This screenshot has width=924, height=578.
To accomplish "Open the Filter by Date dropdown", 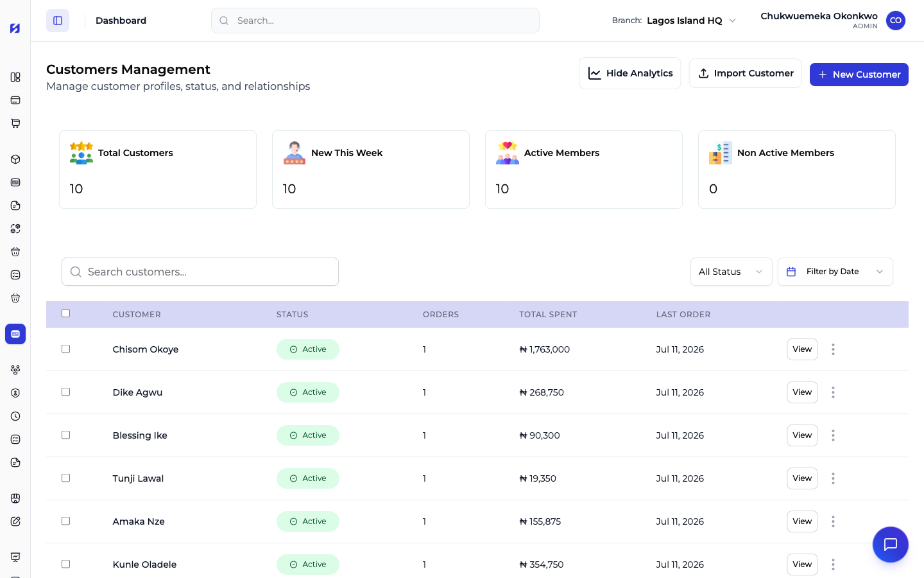I will [835, 272].
